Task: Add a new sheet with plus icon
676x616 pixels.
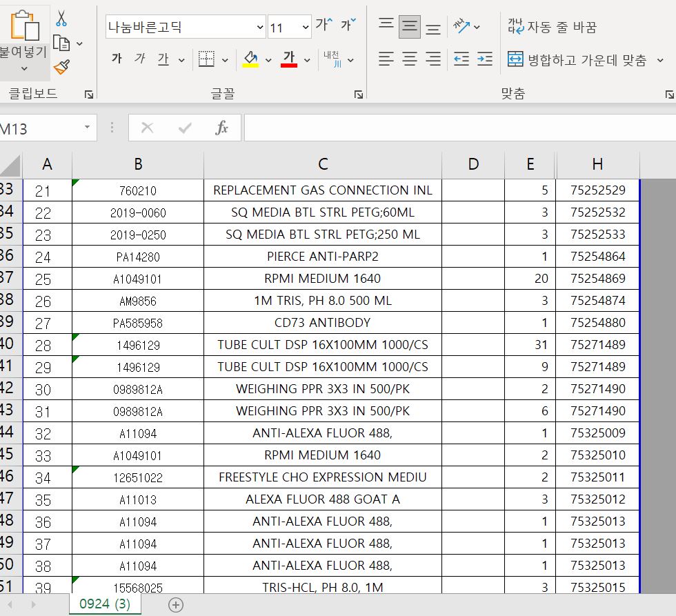Action: coord(175,605)
